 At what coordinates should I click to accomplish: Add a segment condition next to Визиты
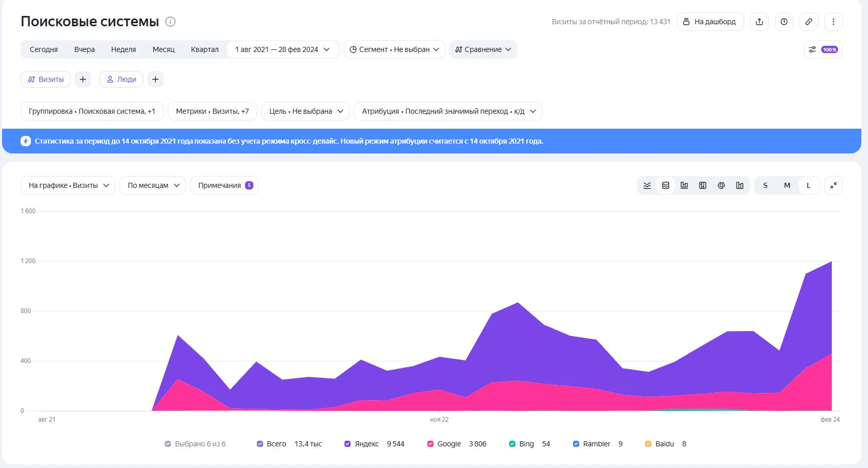[x=83, y=79]
